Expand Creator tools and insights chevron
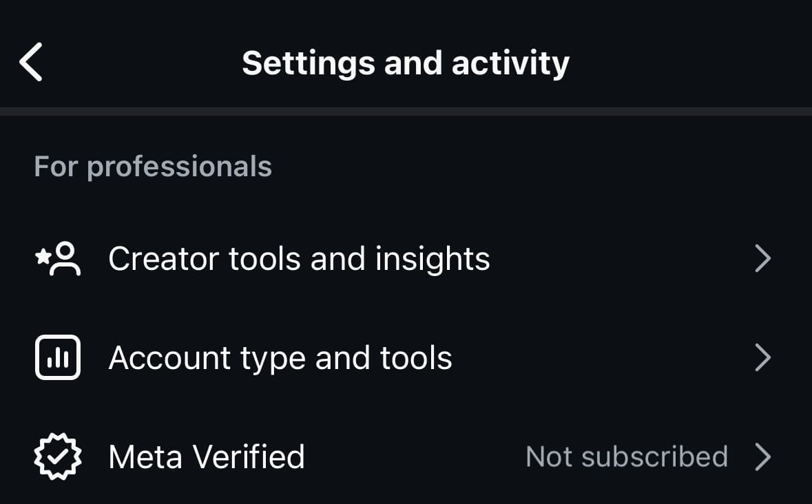The image size is (812, 504). 763,258
